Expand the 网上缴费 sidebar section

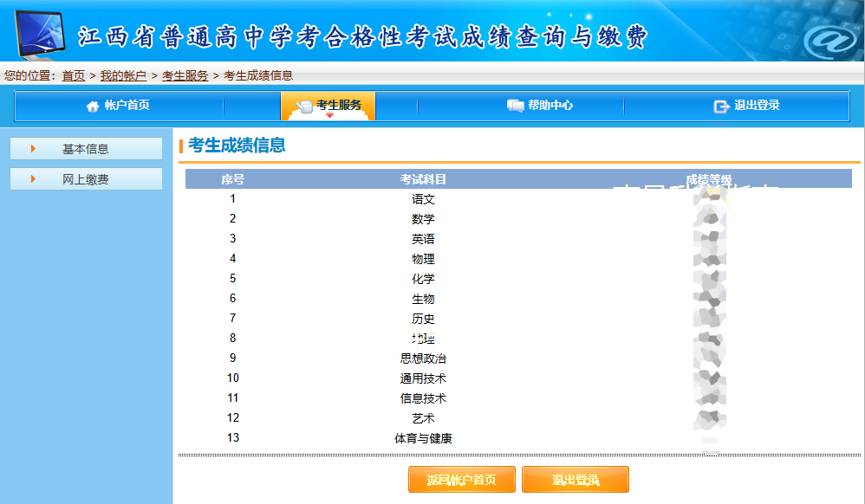point(87,178)
